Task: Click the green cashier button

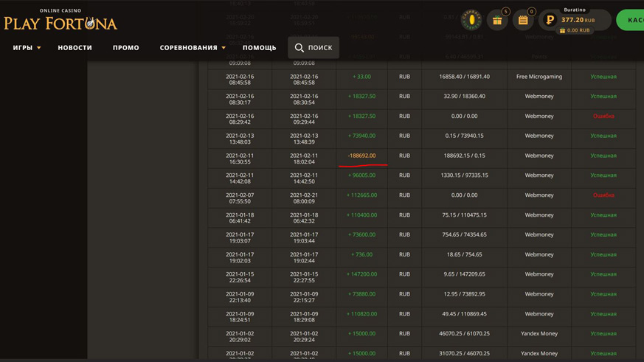Action: point(631,20)
